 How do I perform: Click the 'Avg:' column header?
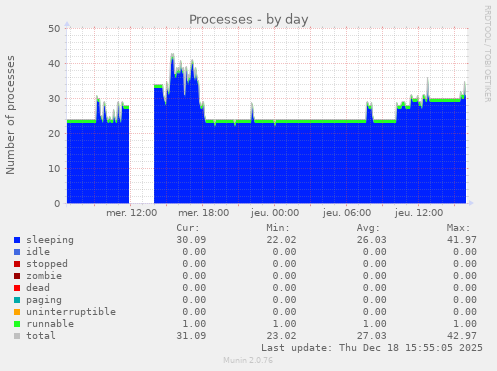[x=368, y=228]
